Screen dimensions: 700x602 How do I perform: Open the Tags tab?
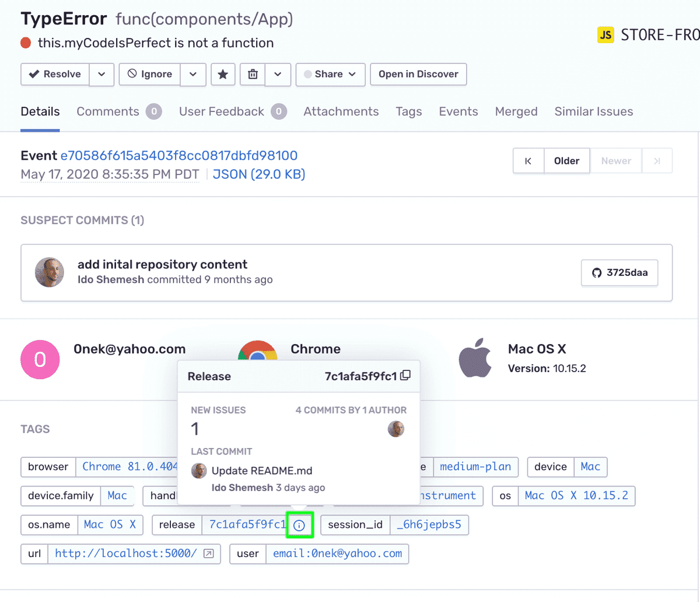409,111
